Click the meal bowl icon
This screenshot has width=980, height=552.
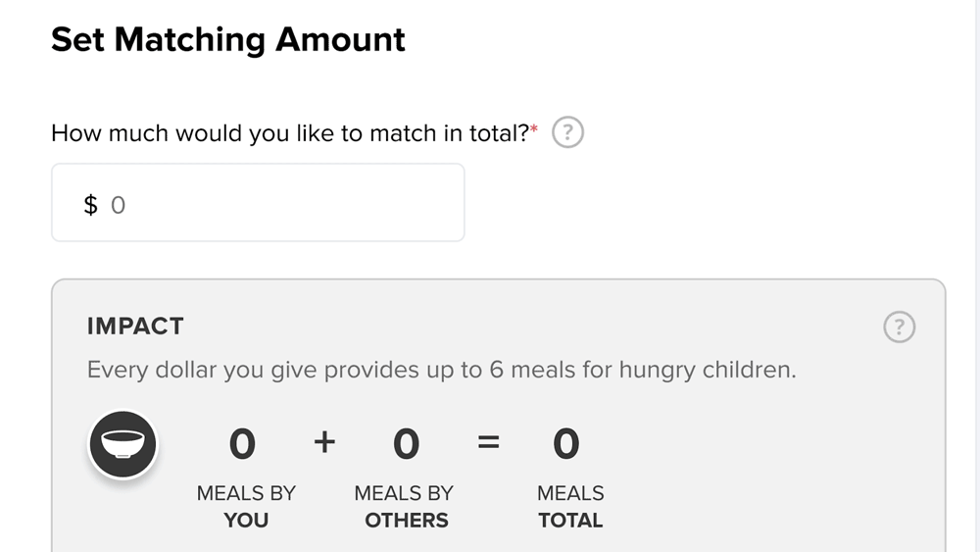(122, 444)
